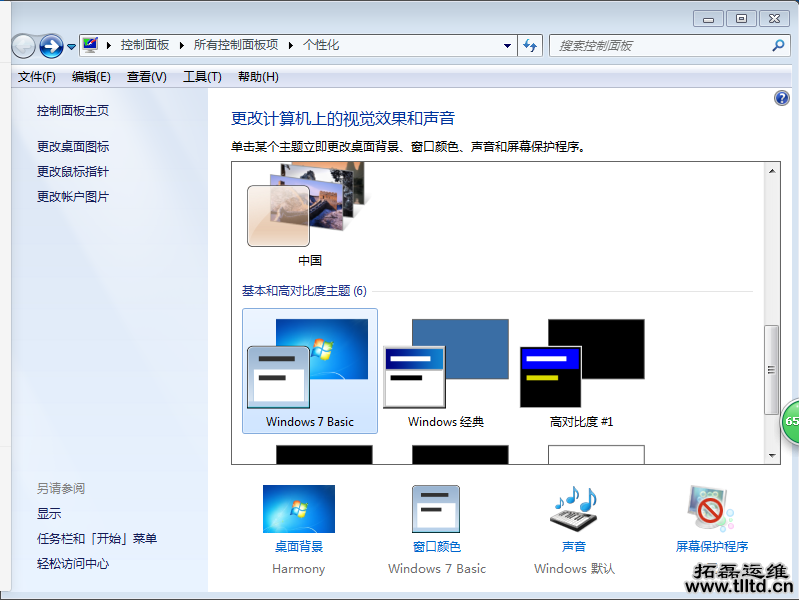799x600 pixels.
Task: Expand the address bar history dropdown arrow
Action: (x=507, y=46)
